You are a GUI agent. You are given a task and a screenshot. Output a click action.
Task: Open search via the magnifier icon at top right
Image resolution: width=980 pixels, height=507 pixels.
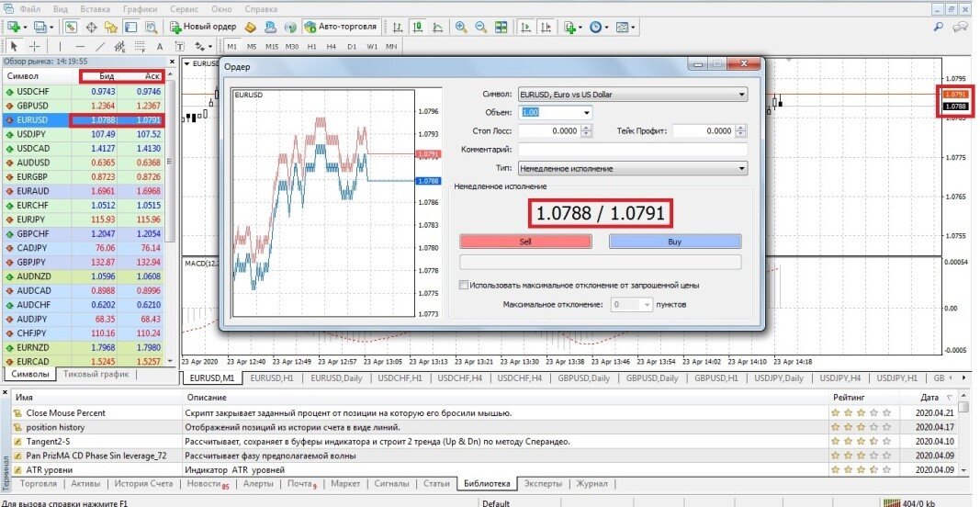coord(939,27)
